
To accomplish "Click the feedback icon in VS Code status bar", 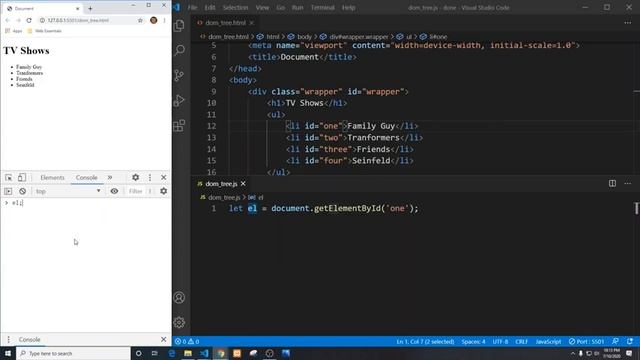I will click(x=616, y=342).
